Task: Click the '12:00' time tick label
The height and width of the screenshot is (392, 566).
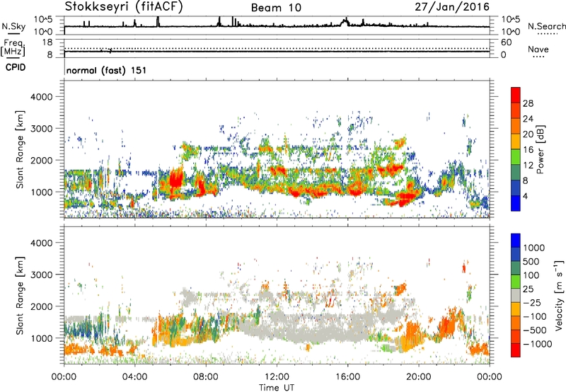Action: [277, 377]
